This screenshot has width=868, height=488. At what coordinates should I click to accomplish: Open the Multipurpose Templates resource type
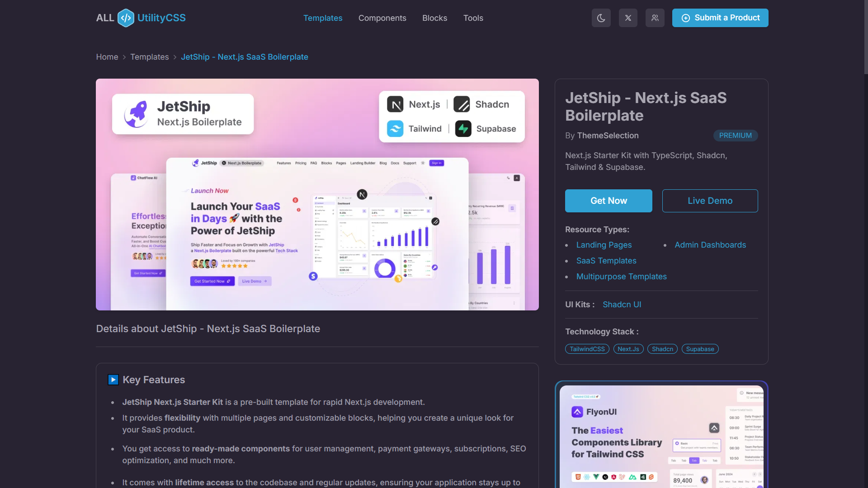622,277
